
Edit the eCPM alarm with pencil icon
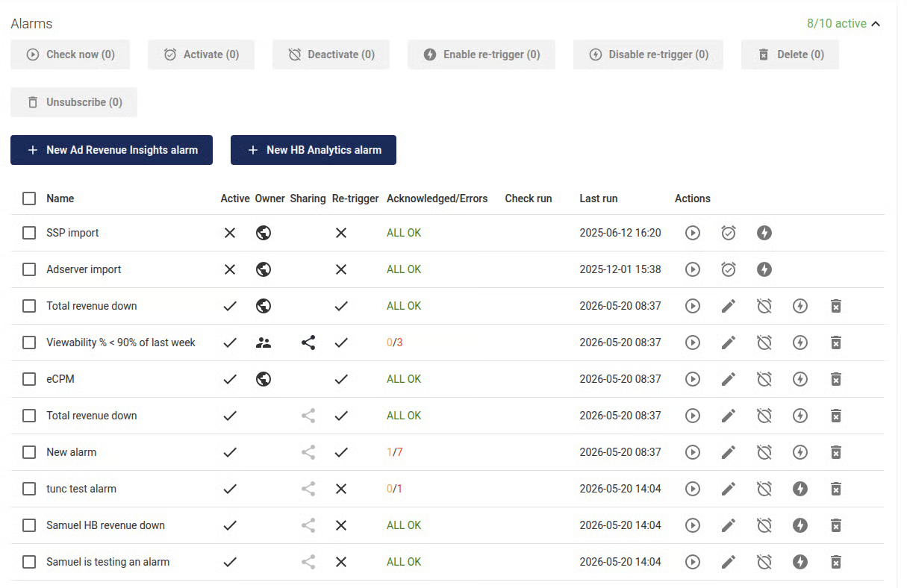pos(729,379)
